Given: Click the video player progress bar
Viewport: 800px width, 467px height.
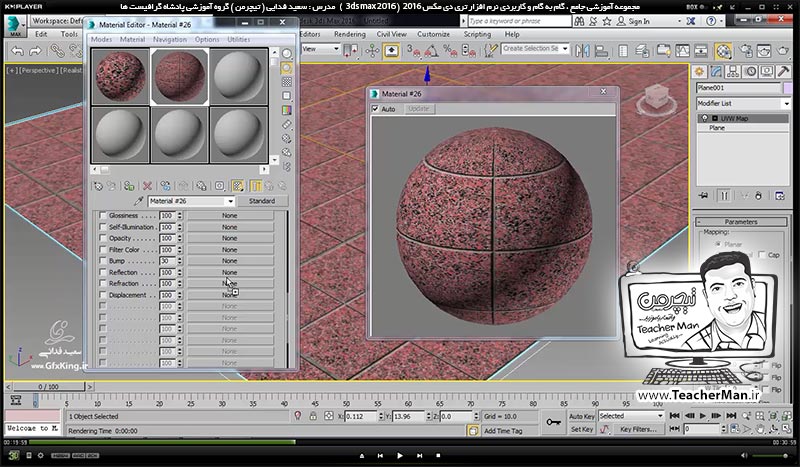Looking at the screenshot, I should (399, 442).
